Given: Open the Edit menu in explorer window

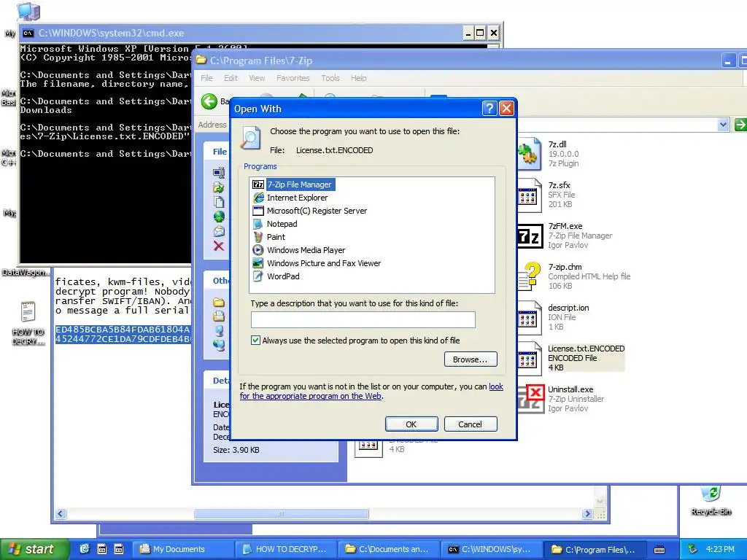Looking at the screenshot, I should (x=231, y=78).
